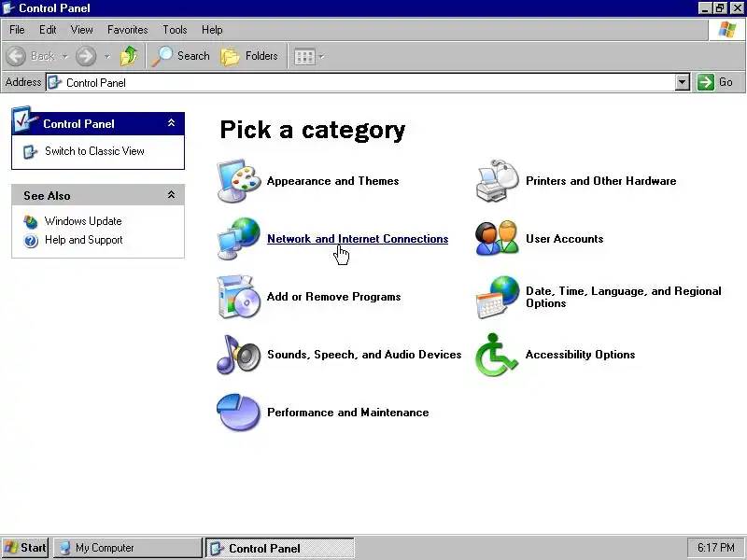The height and width of the screenshot is (560, 747).
Task: Click the Switch to Classic View link
Action: (94, 151)
